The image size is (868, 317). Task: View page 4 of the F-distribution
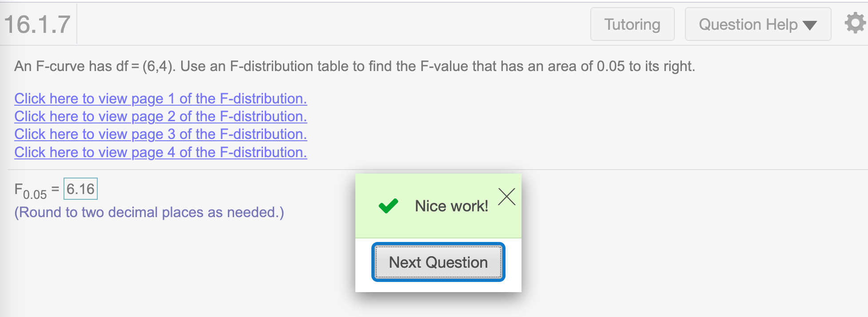coord(161,152)
